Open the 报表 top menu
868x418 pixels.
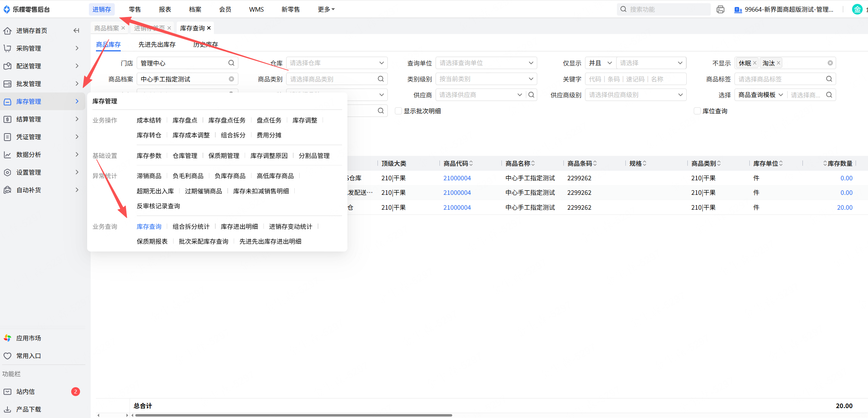click(165, 10)
